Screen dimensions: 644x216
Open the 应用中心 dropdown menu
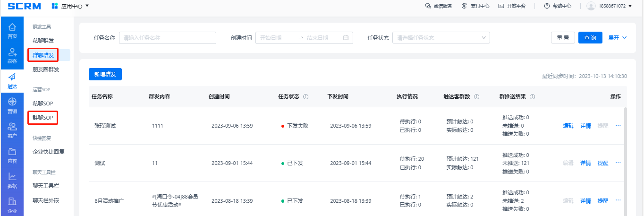(x=70, y=6)
